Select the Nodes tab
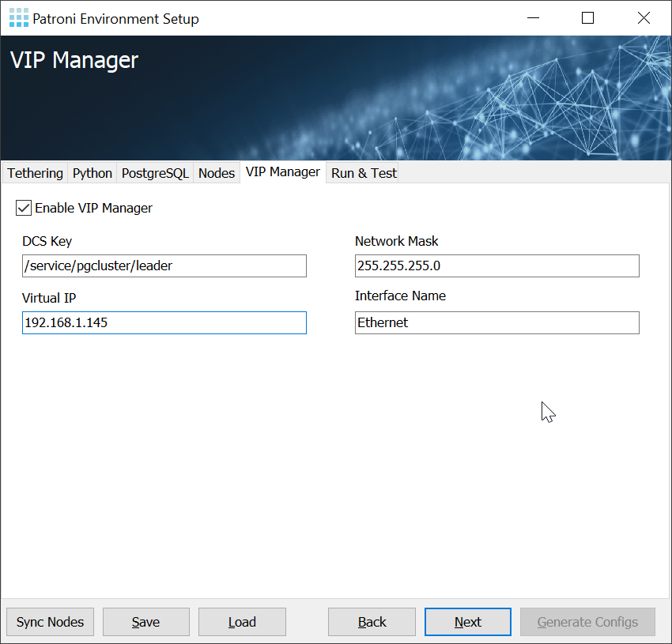 [x=217, y=173]
